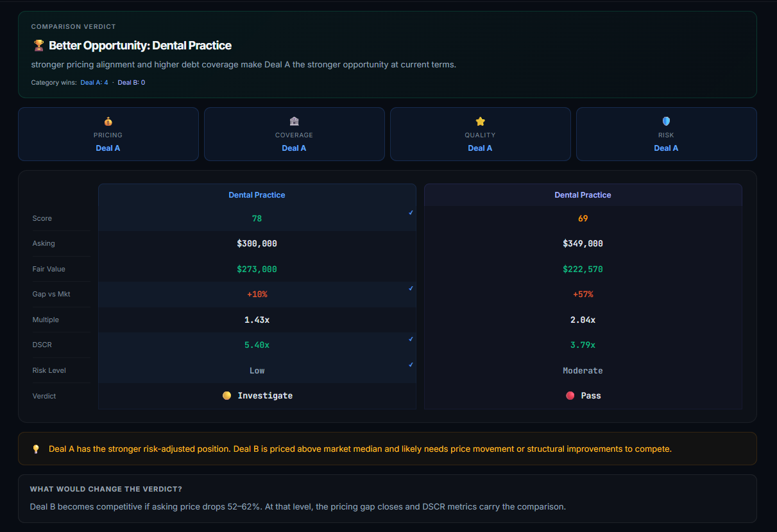Screen dimensions: 777x532
Task: Click the money bag Pricing icon
Action: pos(108,121)
